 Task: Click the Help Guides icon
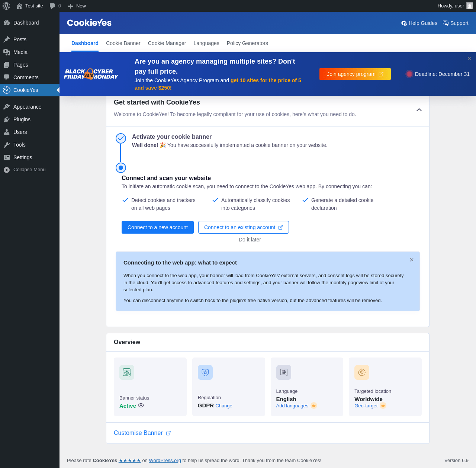click(404, 23)
